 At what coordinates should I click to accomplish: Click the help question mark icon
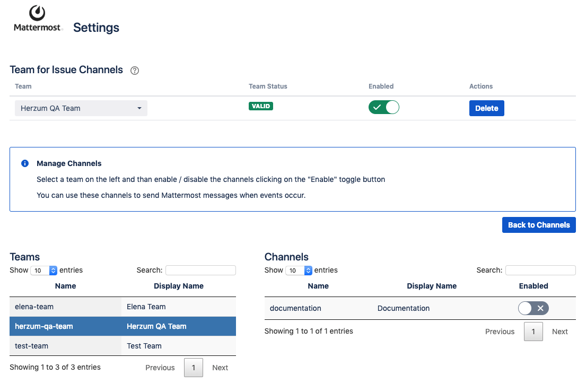[x=135, y=71]
